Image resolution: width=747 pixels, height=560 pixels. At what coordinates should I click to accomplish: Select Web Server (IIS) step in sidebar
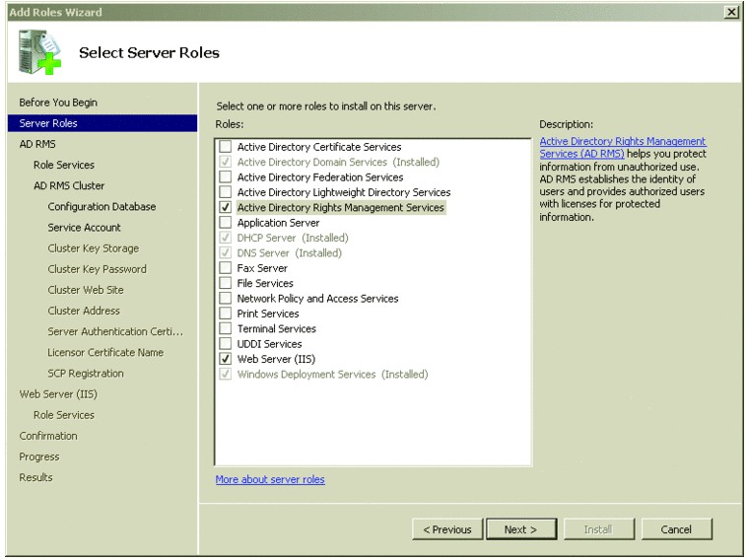(58, 394)
